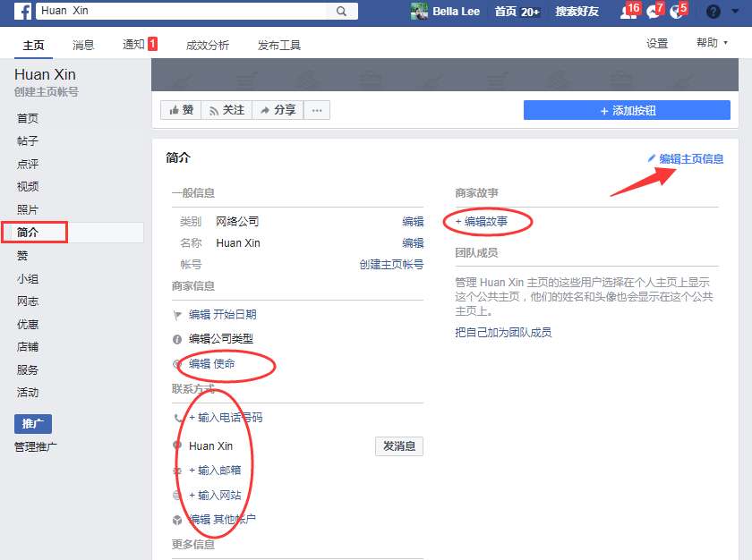Select 小组 in left sidebar

28,279
